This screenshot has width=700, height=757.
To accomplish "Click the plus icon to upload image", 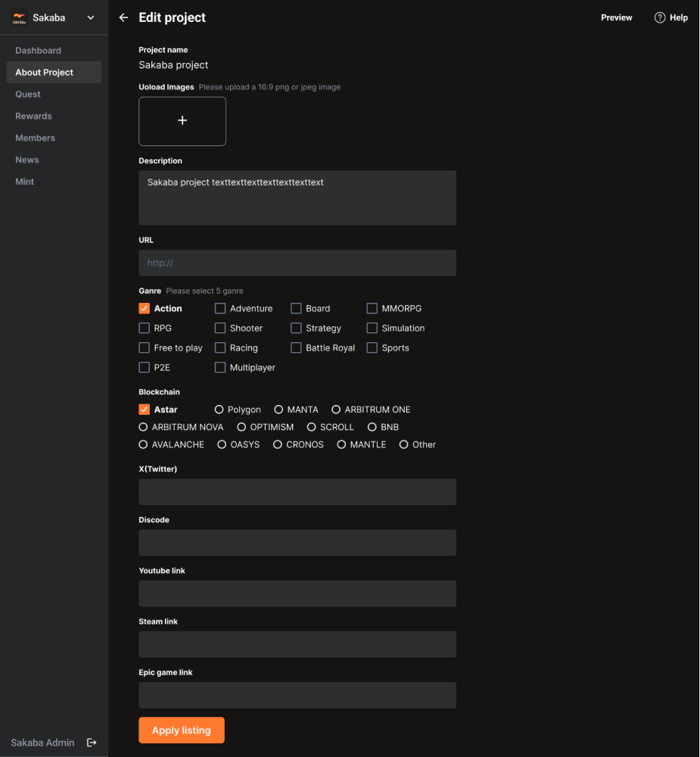I will click(182, 120).
